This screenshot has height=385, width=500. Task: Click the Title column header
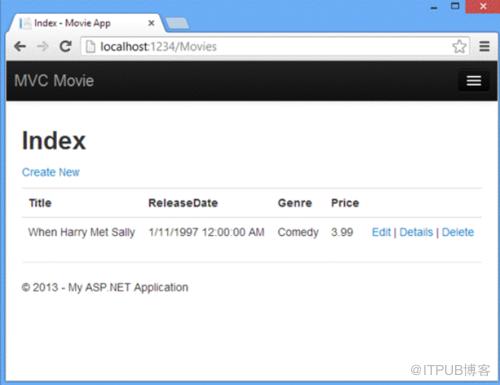[x=40, y=203]
